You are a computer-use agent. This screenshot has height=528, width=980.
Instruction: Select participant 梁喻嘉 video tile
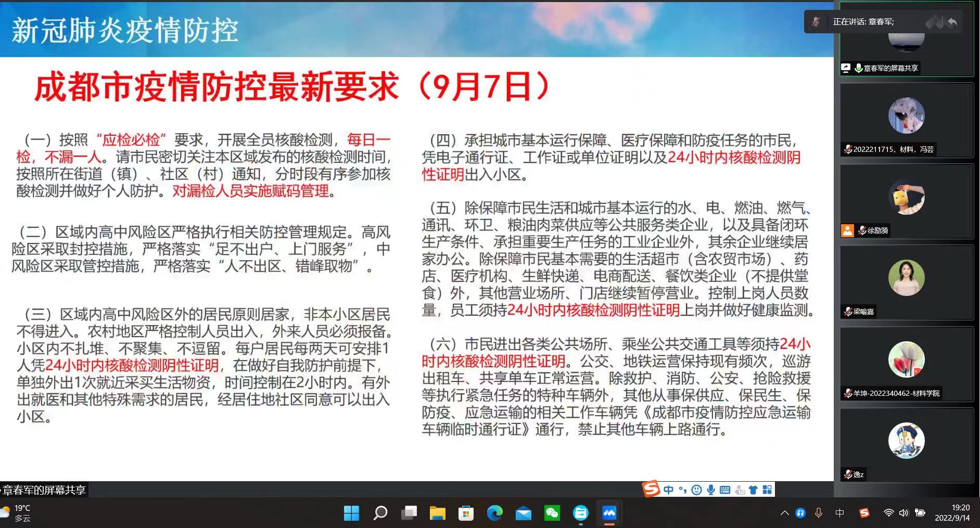pos(906,282)
